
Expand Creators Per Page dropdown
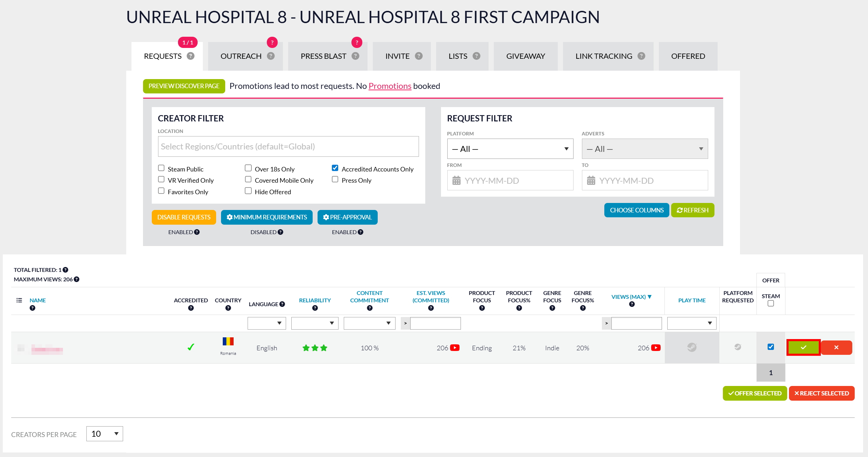105,434
